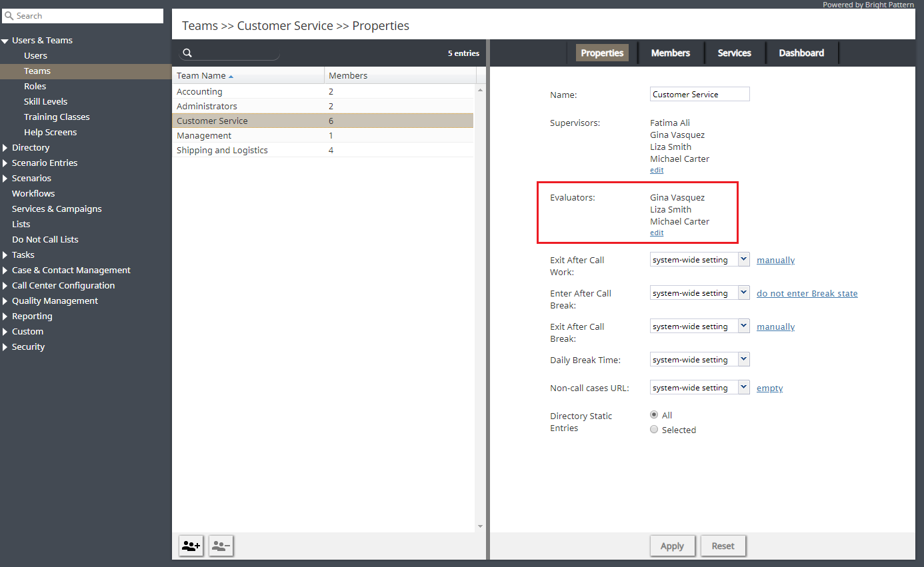This screenshot has width=924, height=567.
Task: Select the All radio button
Action: [x=654, y=414]
